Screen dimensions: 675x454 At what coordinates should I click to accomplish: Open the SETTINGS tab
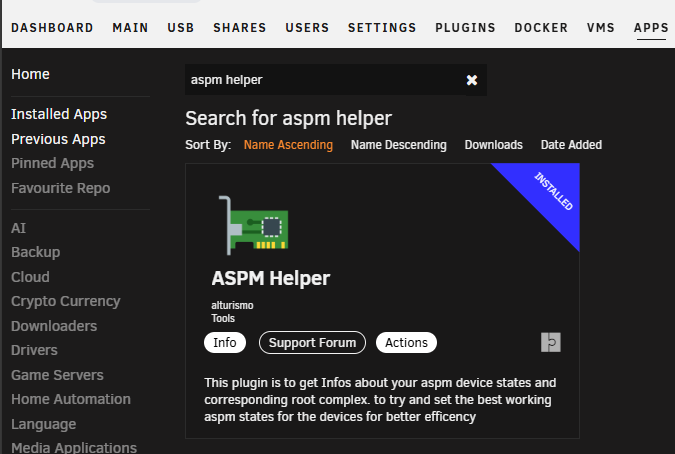point(382,28)
